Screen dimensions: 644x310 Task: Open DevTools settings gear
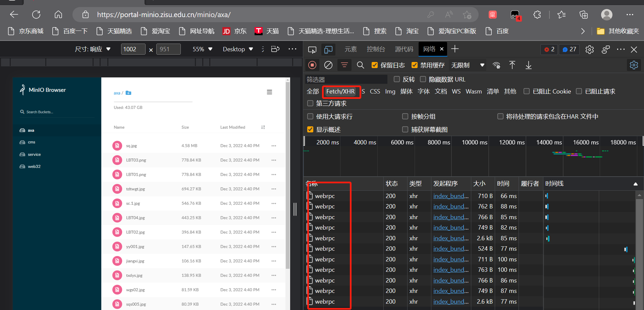point(589,50)
